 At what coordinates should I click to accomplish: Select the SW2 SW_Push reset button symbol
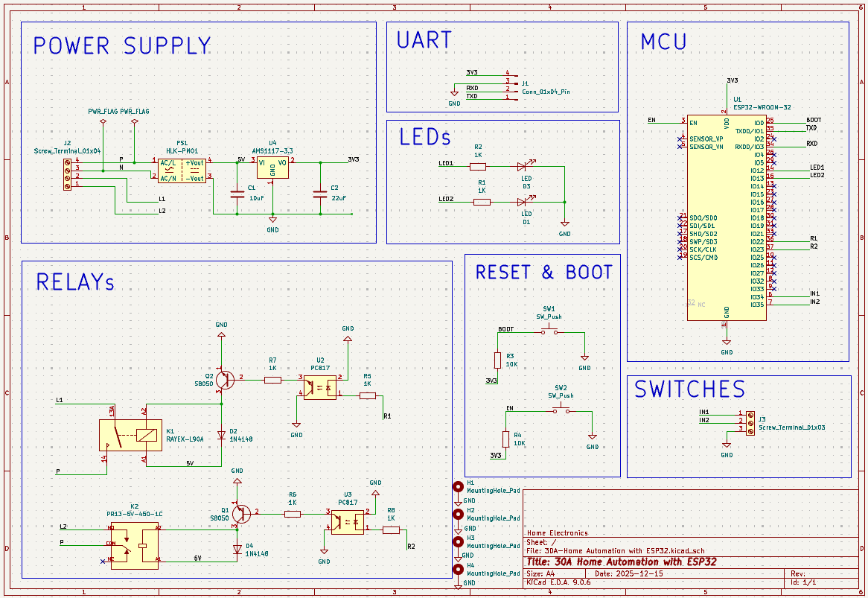(x=561, y=409)
